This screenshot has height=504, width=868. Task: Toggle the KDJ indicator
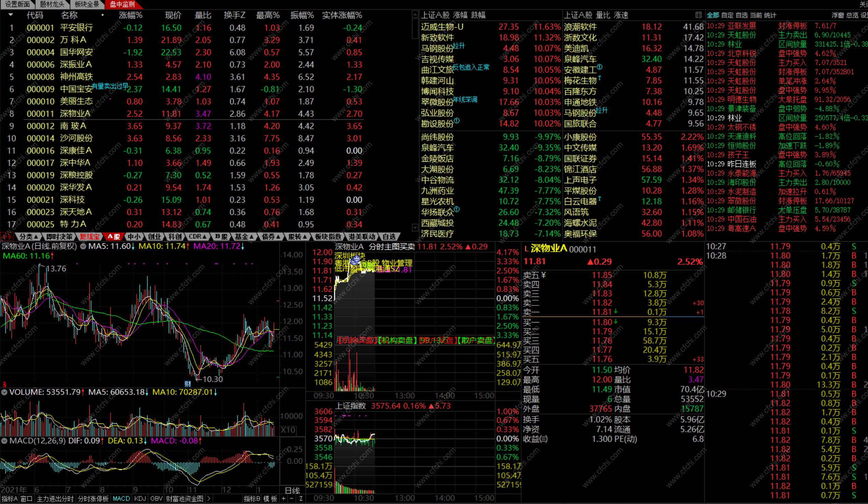(140, 499)
